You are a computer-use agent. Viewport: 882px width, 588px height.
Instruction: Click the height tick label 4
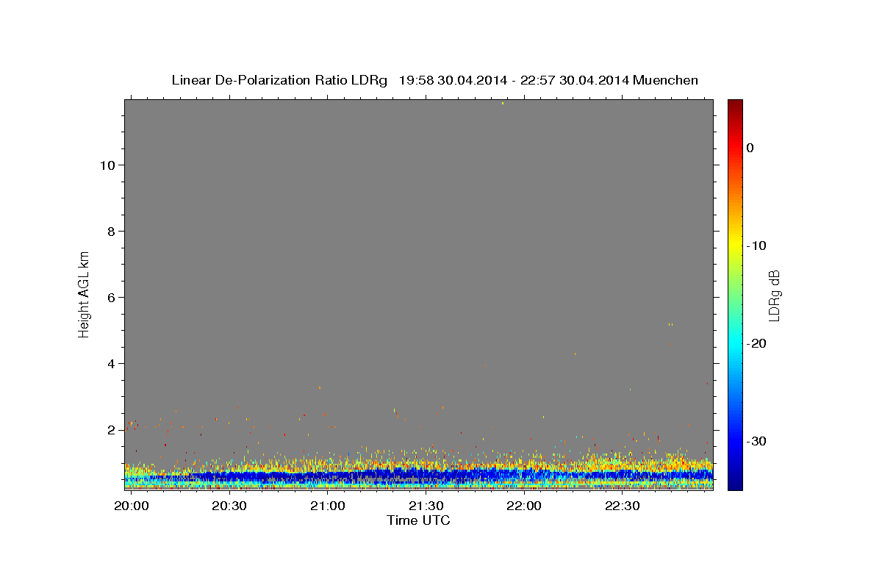(x=112, y=364)
